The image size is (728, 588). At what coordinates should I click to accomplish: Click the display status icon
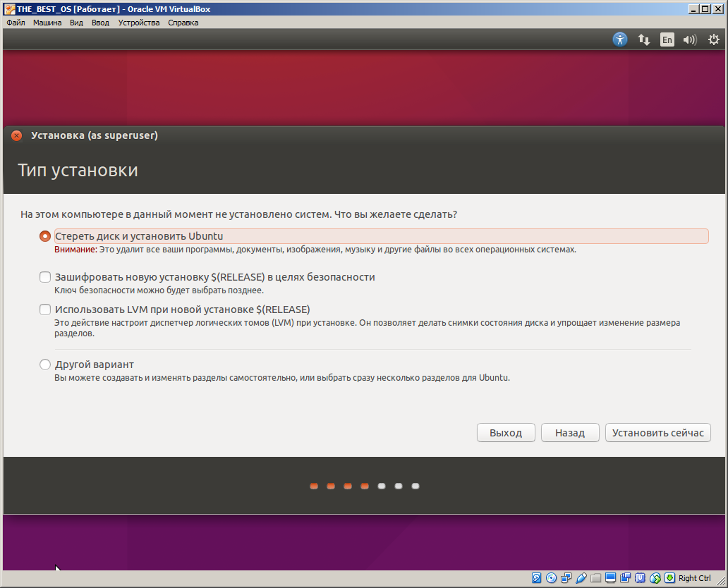610,578
